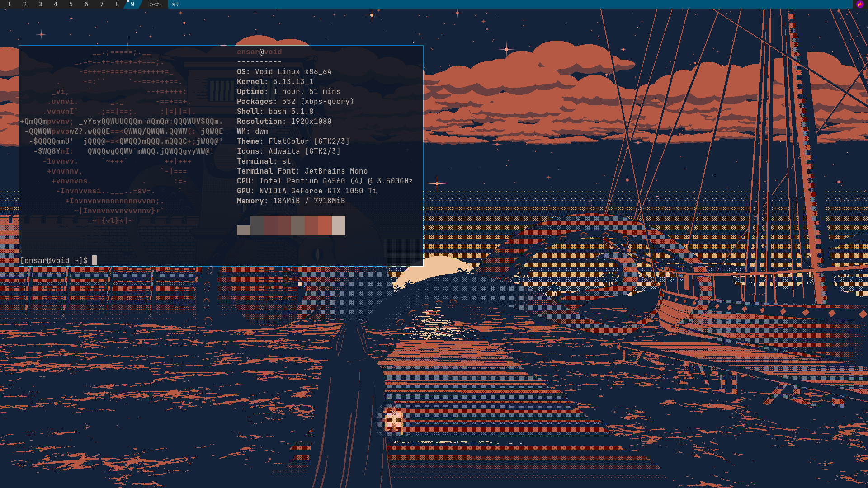
Task: Click the ensar@void neofetch header text
Action: 259,52
